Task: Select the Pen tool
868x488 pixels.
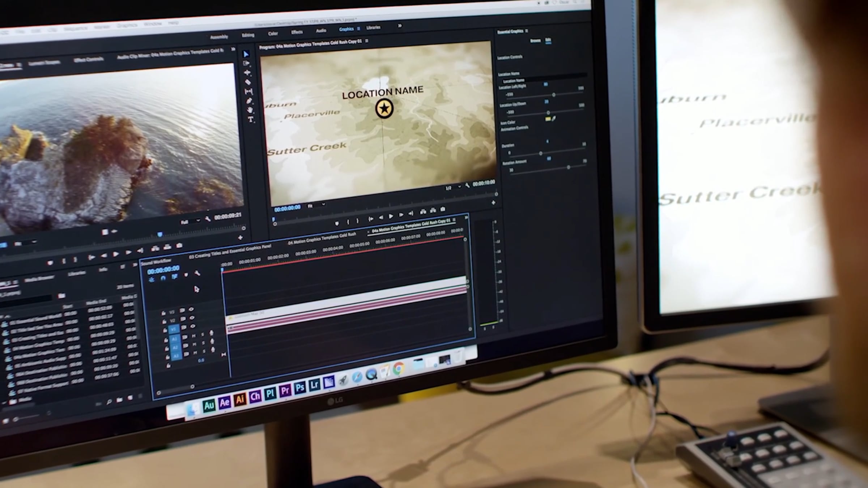Action: (x=249, y=101)
